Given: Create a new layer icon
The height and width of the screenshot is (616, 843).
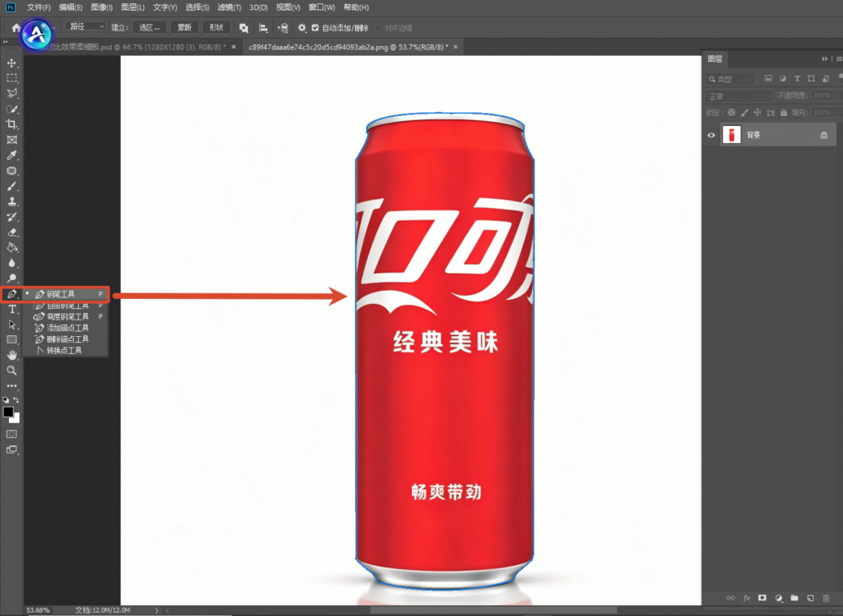Looking at the screenshot, I should coord(810,598).
